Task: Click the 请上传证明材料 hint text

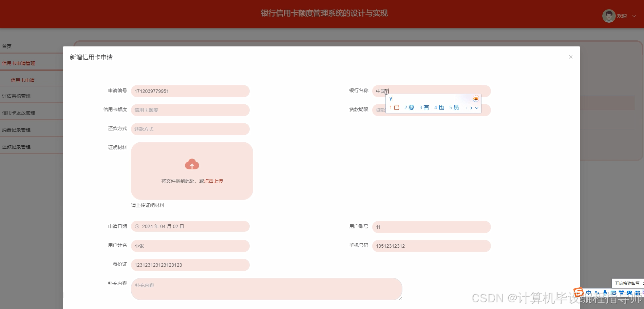Action: (148, 205)
